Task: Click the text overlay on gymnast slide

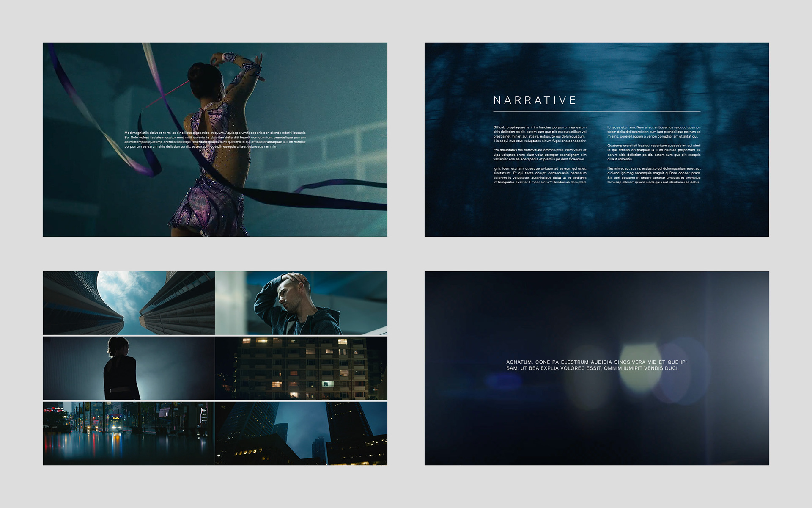Action: (215, 140)
